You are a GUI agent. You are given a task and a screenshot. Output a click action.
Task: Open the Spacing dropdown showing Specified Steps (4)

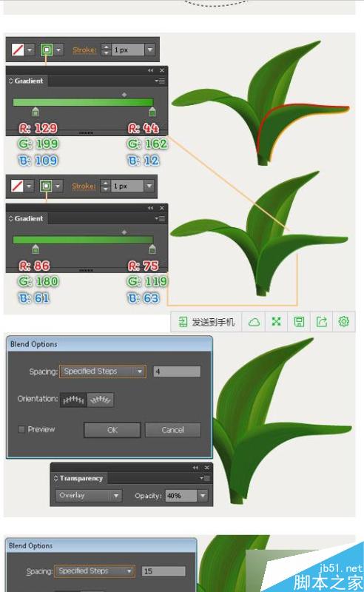click(x=102, y=371)
